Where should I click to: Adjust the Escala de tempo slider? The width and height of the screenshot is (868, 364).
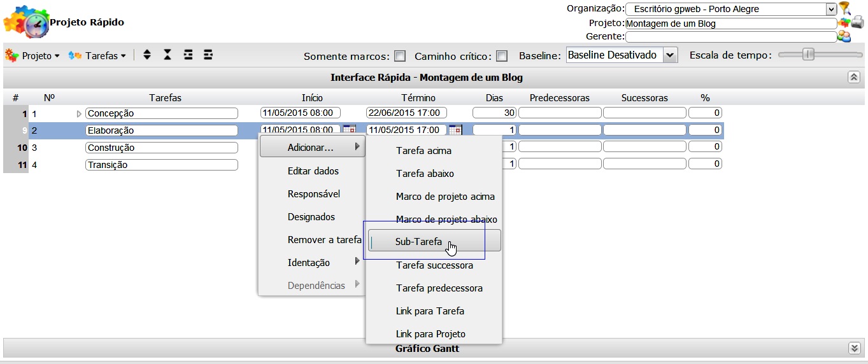click(808, 55)
